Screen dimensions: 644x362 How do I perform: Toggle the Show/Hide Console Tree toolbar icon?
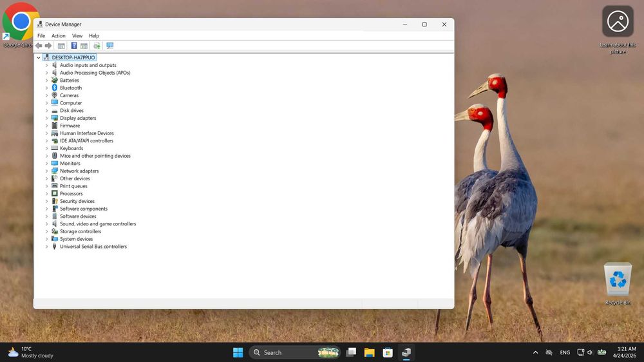tap(61, 46)
